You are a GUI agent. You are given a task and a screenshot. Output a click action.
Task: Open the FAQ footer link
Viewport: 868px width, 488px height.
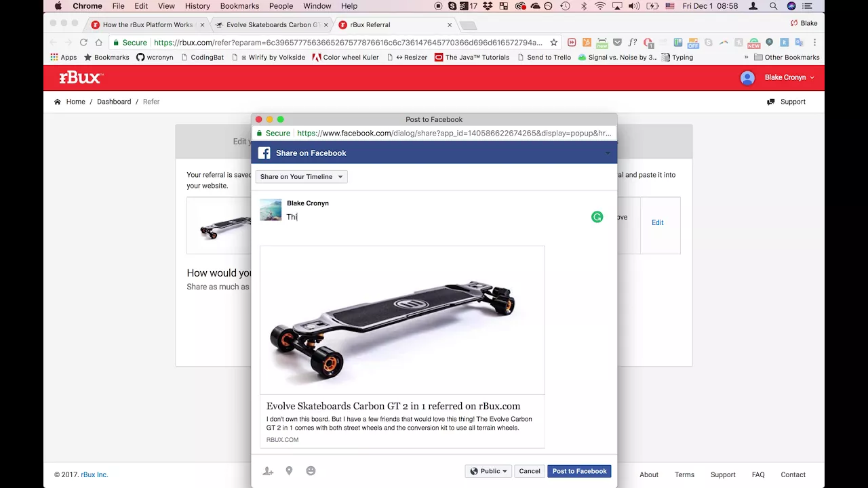(x=758, y=474)
